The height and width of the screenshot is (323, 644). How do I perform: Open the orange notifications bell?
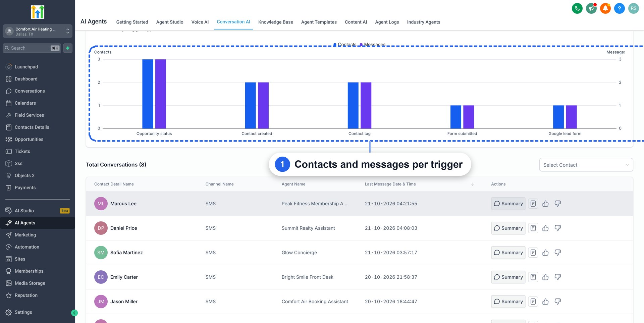point(605,8)
